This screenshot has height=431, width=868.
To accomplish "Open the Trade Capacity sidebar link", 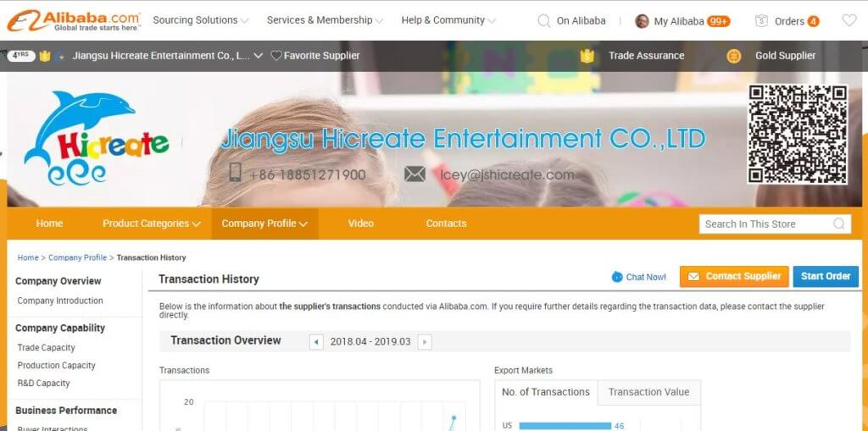I will (x=46, y=347).
